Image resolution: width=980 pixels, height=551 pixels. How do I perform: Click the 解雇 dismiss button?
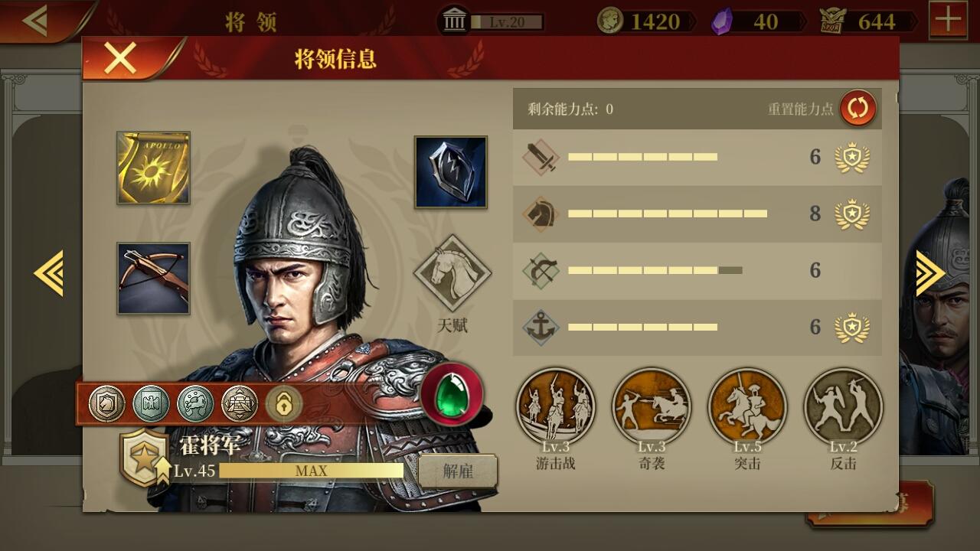point(458,471)
